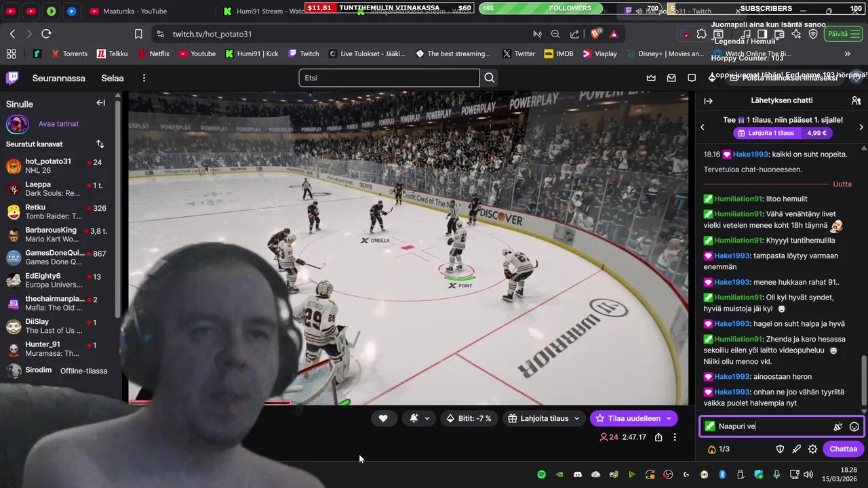Open the Laeppa channel in sidebar
The width and height of the screenshot is (868, 488).
coord(58,188)
